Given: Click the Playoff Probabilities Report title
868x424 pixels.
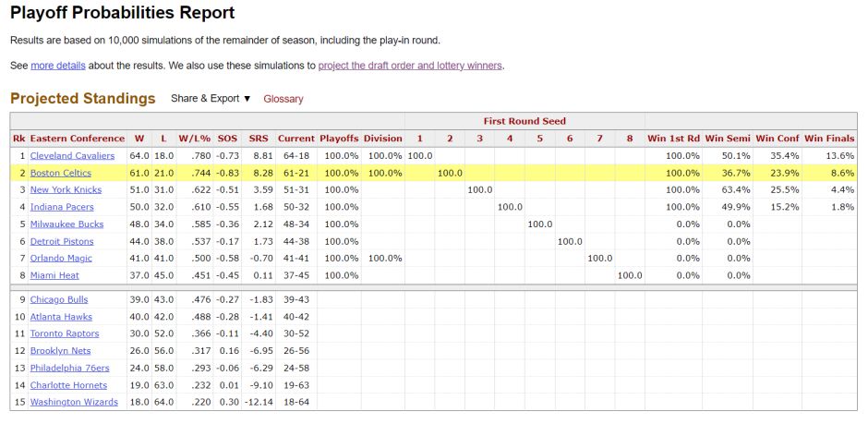Looking at the screenshot, I should point(122,13).
